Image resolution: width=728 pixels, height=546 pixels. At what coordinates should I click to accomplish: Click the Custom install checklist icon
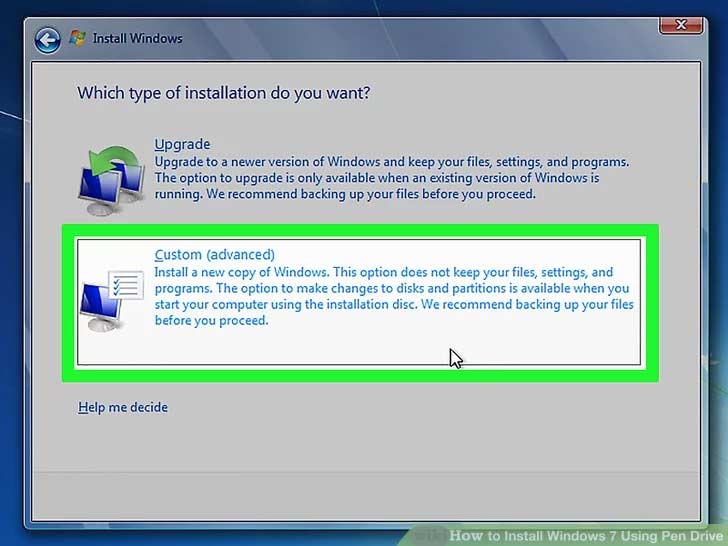pos(112,300)
